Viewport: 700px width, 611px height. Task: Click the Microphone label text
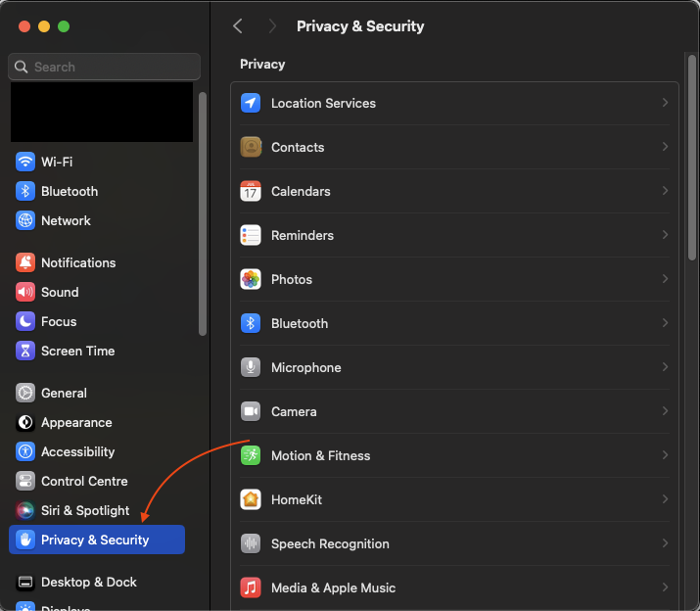305,367
